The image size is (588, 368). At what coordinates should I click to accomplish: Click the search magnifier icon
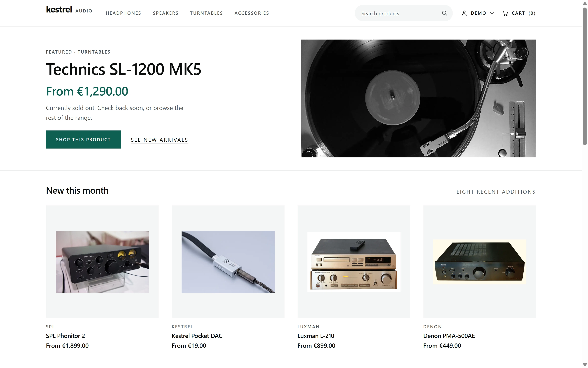pyautogui.click(x=444, y=13)
